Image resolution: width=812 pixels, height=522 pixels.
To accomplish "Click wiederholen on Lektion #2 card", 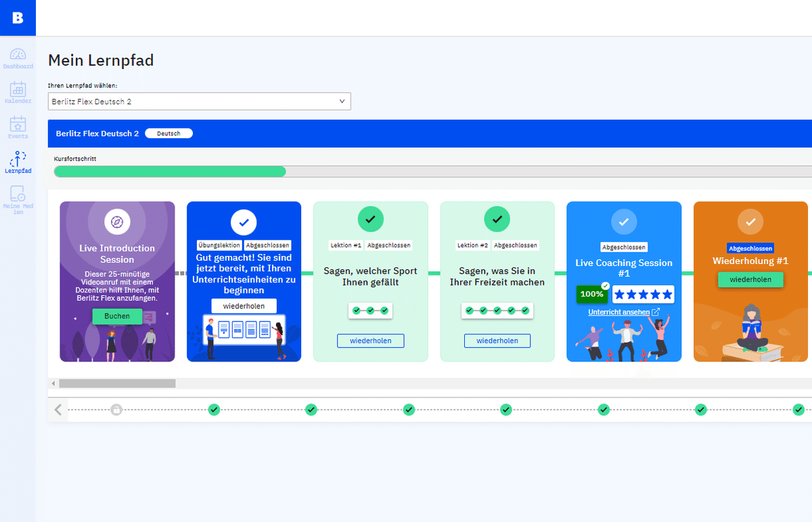I will pos(497,341).
